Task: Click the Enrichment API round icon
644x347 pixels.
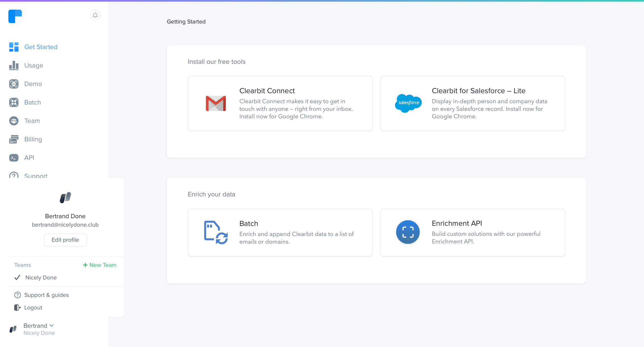Action: click(408, 232)
